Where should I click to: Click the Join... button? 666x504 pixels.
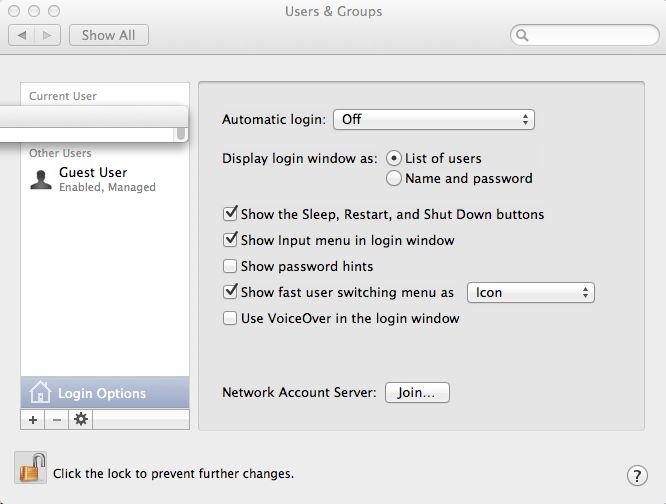417,392
